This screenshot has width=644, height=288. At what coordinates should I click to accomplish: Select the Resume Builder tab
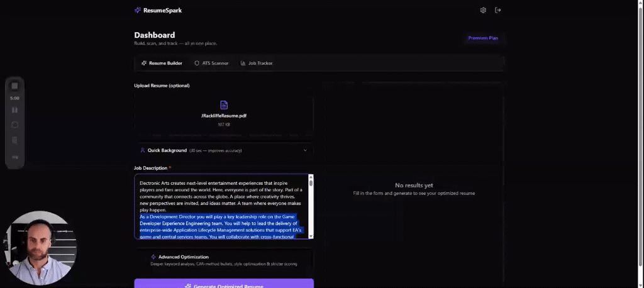tap(162, 64)
